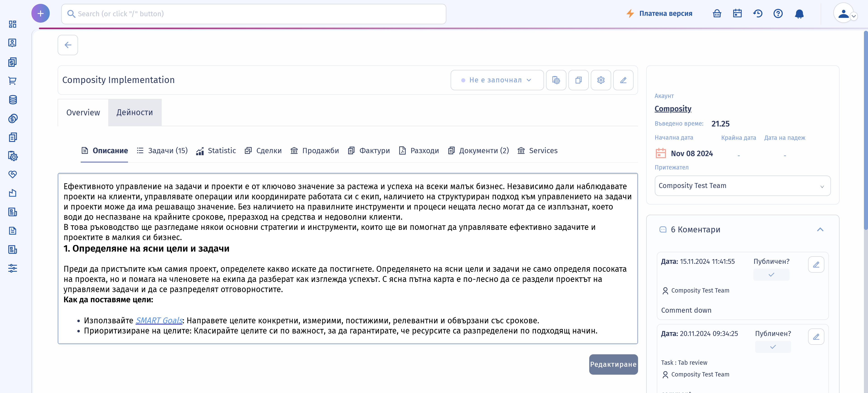The width and height of the screenshot is (868, 393).
Task: Open the database stack icon in sidebar
Action: [x=12, y=100]
